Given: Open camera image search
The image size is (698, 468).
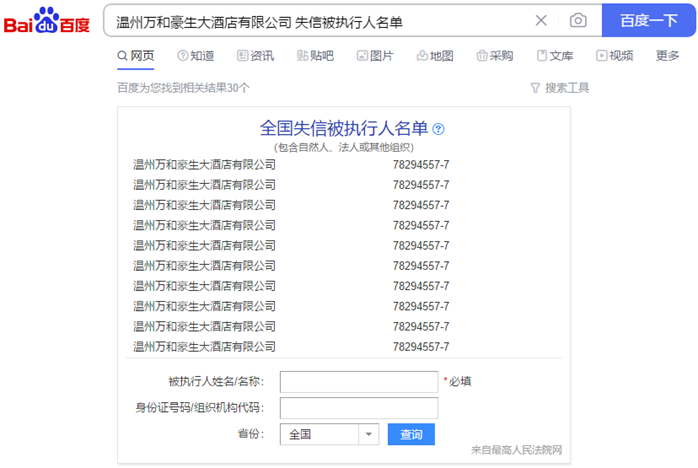Looking at the screenshot, I should point(578,20).
